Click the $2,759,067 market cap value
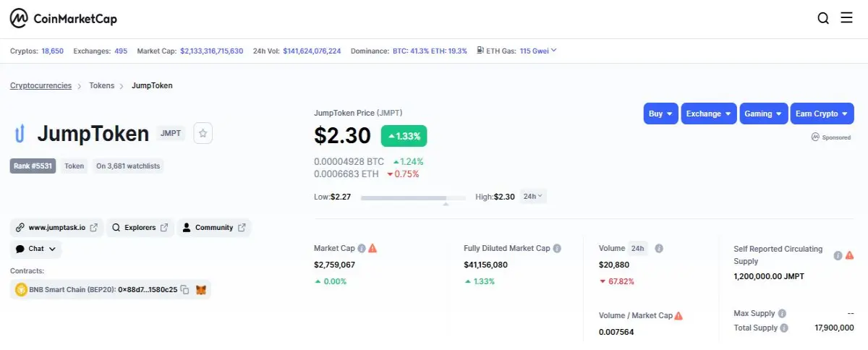Screen dimensions: 868x350 334,265
